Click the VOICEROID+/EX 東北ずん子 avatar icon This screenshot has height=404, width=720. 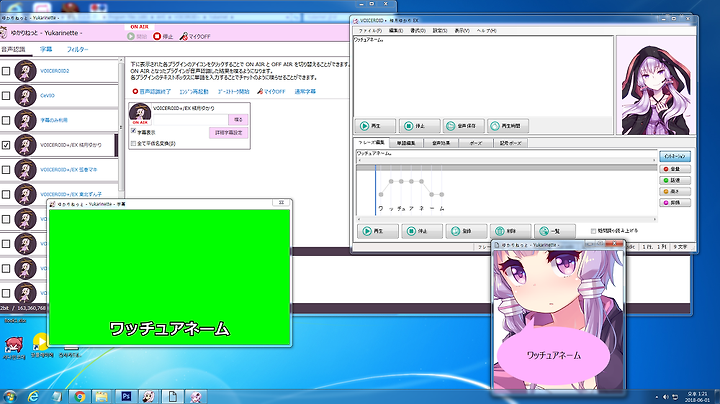pos(25,194)
